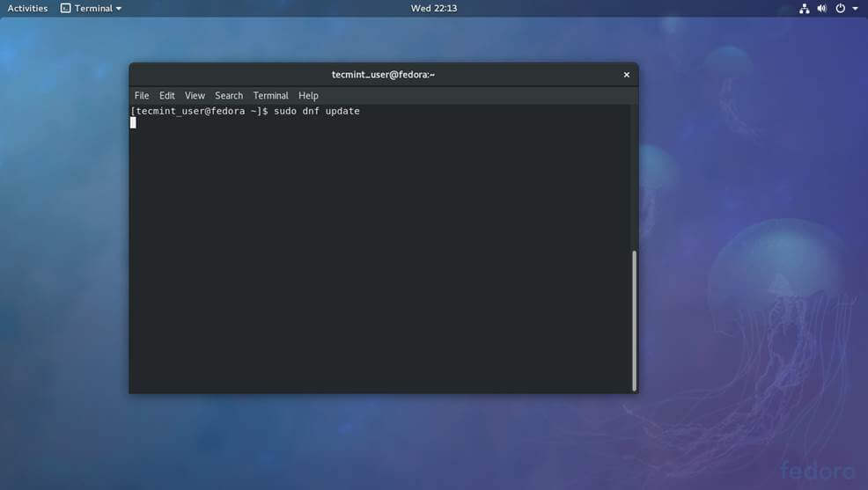This screenshot has height=490, width=868.
Task: Click the terminal block cursor
Action: (x=133, y=123)
